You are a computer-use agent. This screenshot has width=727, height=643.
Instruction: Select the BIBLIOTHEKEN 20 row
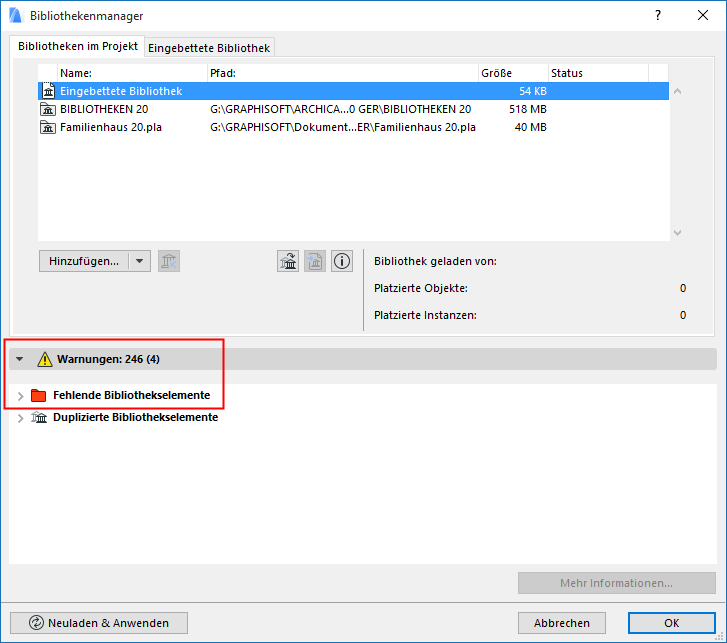(x=353, y=109)
